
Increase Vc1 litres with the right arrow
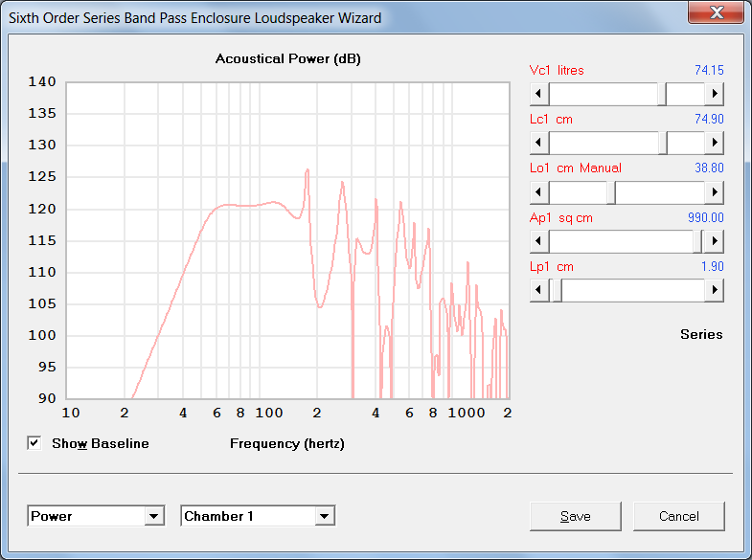[714, 94]
